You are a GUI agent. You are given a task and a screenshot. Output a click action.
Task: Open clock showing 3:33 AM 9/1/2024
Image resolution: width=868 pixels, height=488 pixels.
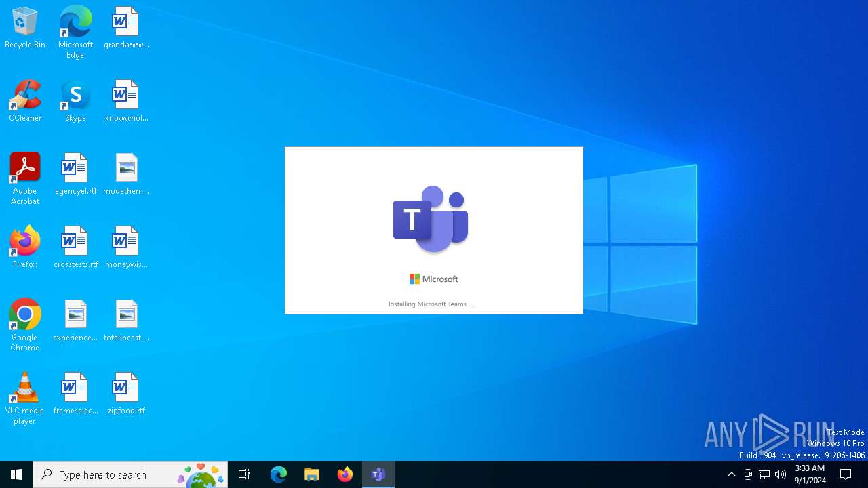[x=810, y=474]
